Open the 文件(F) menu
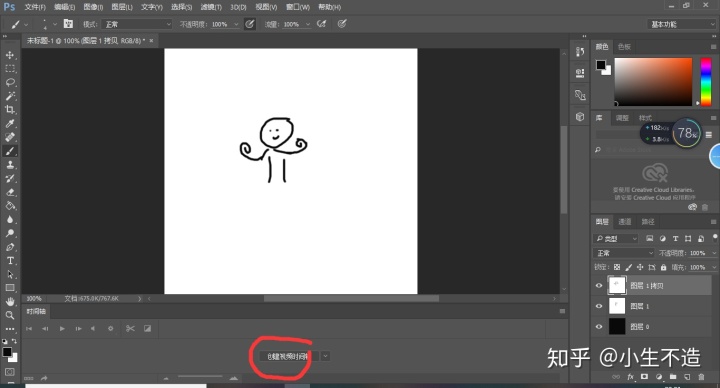The height and width of the screenshot is (388, 720). tap(35, 7)
